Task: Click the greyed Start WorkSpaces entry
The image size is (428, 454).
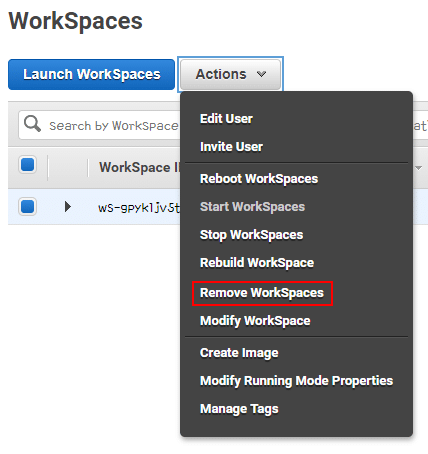Action: (252, 207)
